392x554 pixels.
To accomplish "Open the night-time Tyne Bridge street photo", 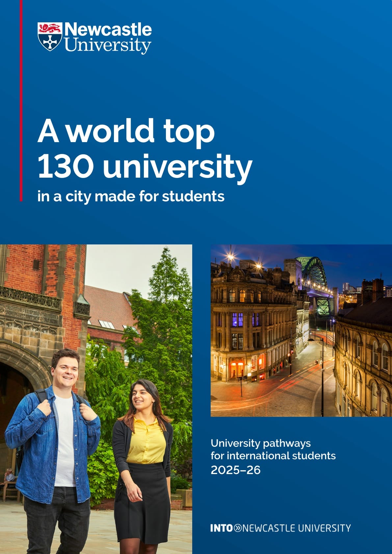I will coord(301,331).
